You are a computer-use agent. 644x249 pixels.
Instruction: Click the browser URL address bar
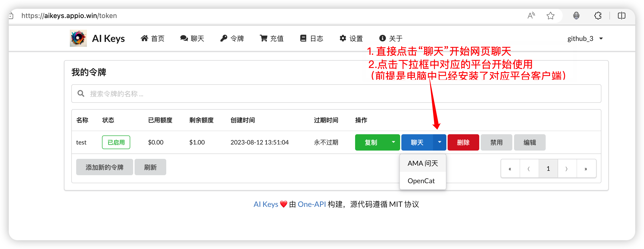coord(69,16)
